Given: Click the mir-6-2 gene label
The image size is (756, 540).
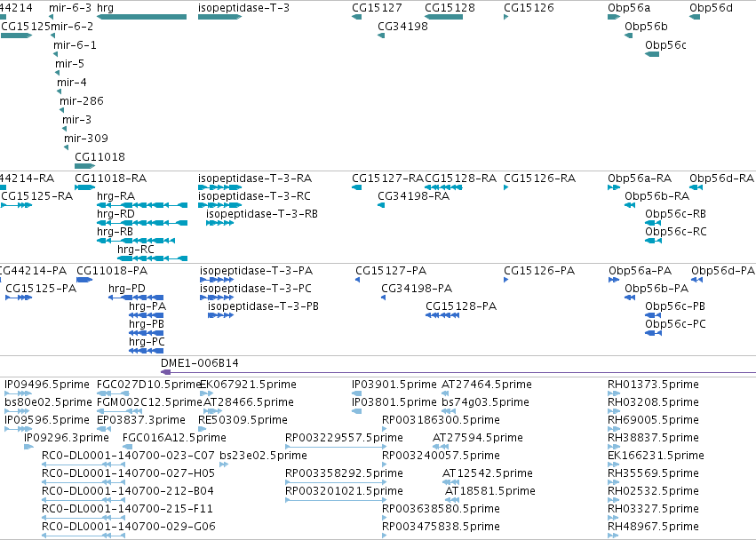Looking at the screenshot, I should coord(72,26).
